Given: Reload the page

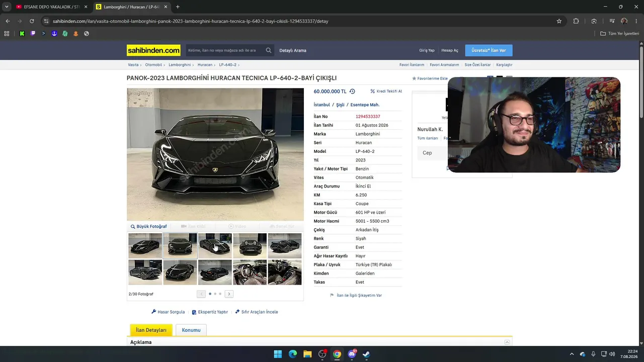Looking at the screenshot, I should point(32,21).
